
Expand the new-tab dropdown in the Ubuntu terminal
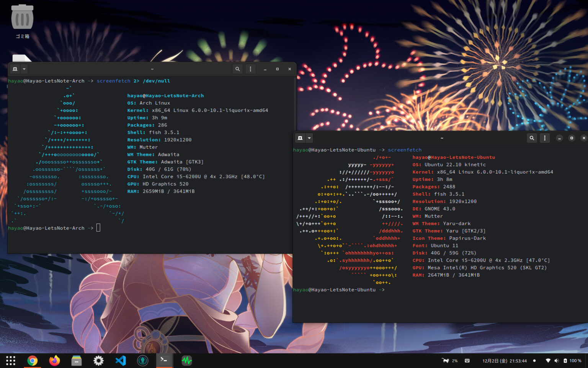point(309,138)
